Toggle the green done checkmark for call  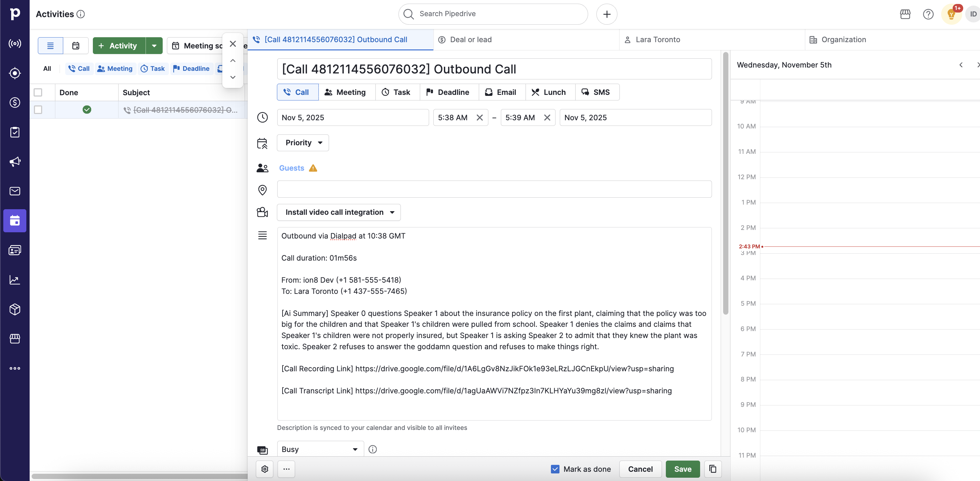87,110
